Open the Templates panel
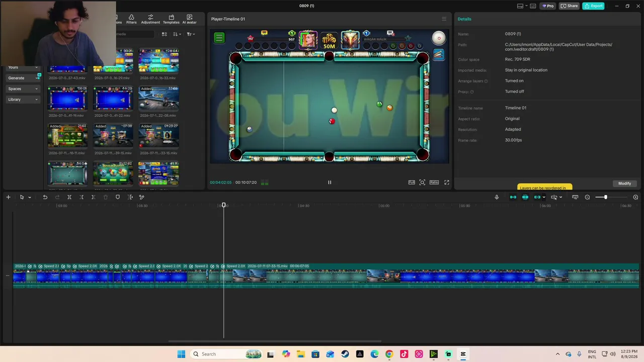The height and width of the screenshot is (362, 644). point(171,19)
